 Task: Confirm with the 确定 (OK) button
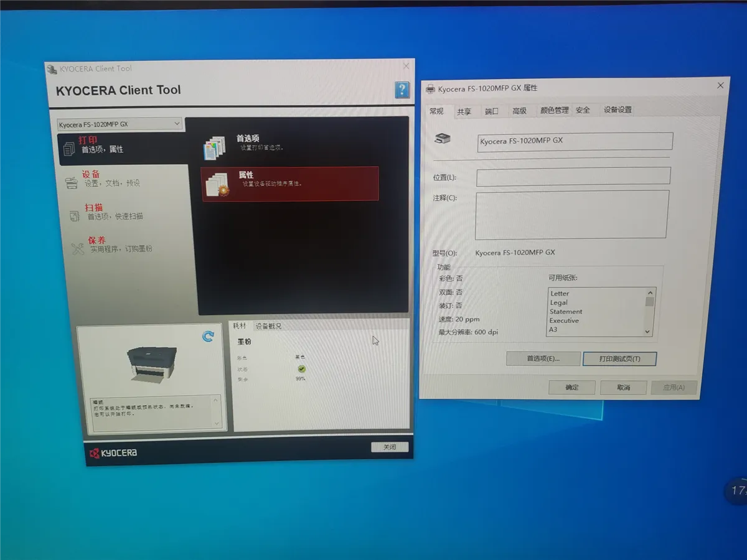coord(571,387)
